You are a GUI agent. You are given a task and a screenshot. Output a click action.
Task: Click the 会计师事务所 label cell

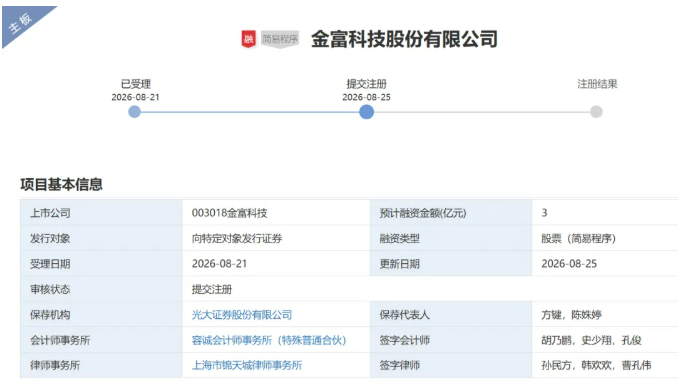tap(101, 340)
